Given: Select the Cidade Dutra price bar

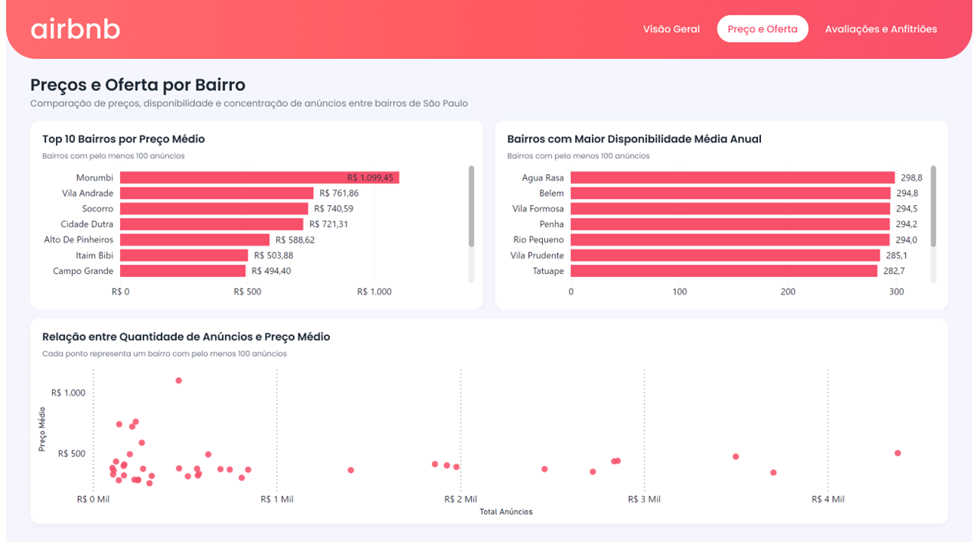Looking at the screenshot, I should pos(211,224).
